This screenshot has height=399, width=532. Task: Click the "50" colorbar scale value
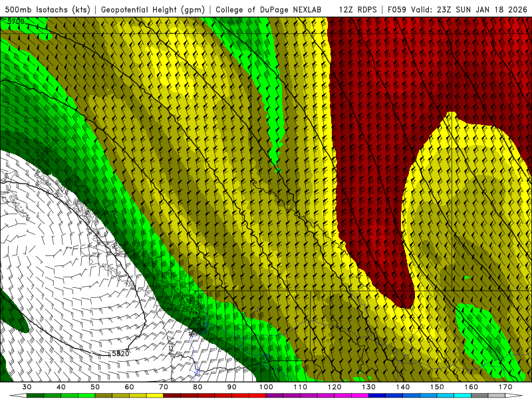(95, 387)
